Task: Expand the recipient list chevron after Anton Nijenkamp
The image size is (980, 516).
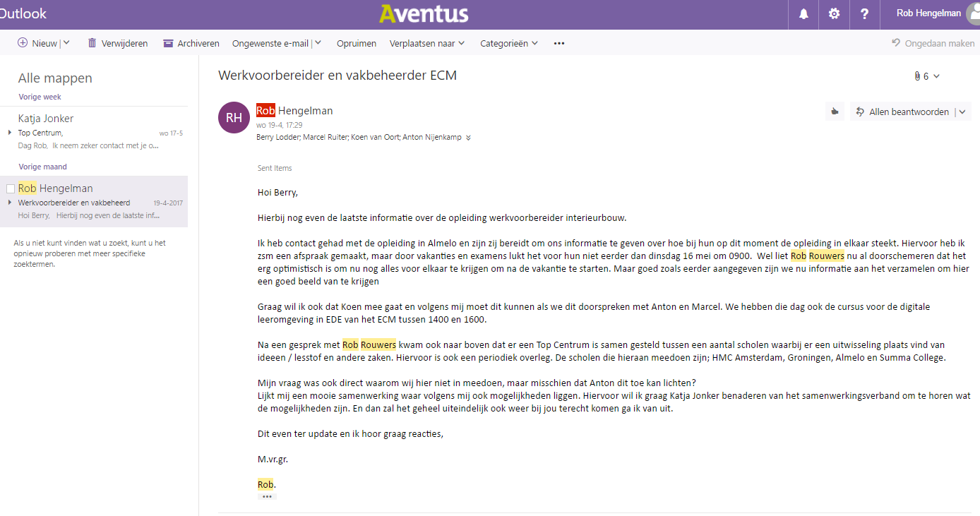Action: (468, 138)
